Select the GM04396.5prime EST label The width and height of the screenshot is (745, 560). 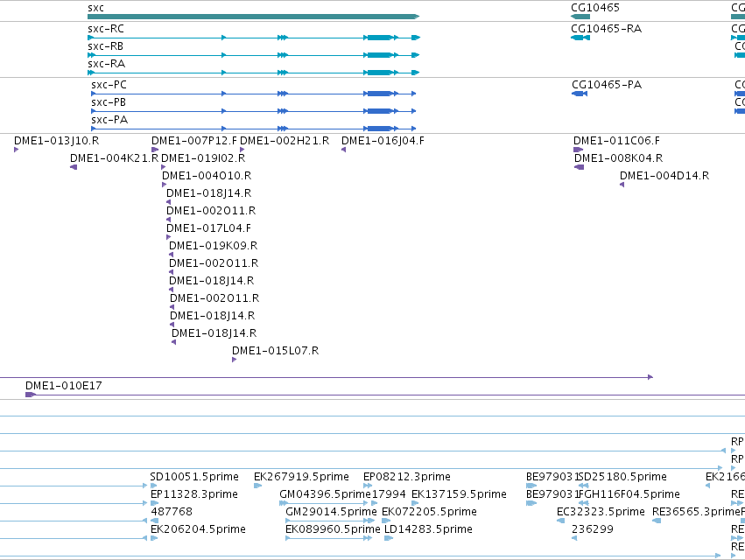click(325, 494)
